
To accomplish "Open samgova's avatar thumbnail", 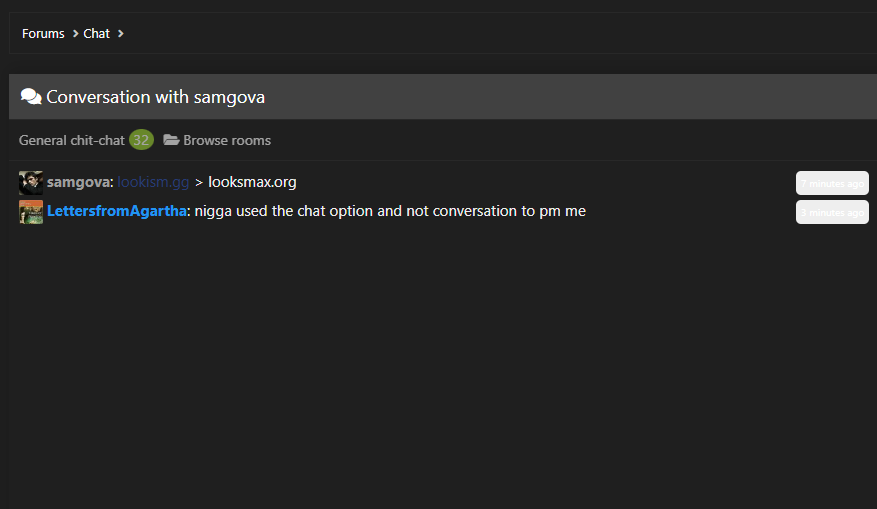I will 31,183.
